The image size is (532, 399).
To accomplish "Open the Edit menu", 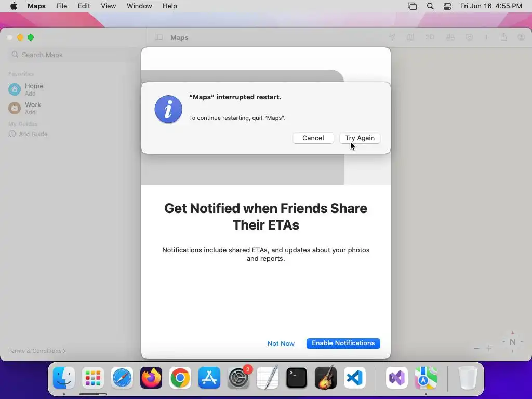I will click(x=84, y=6).
